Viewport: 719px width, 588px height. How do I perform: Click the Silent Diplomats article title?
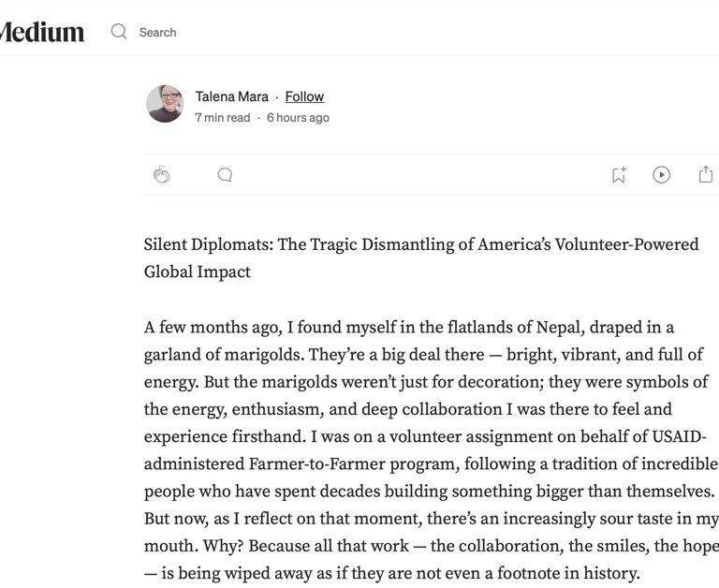421,244
